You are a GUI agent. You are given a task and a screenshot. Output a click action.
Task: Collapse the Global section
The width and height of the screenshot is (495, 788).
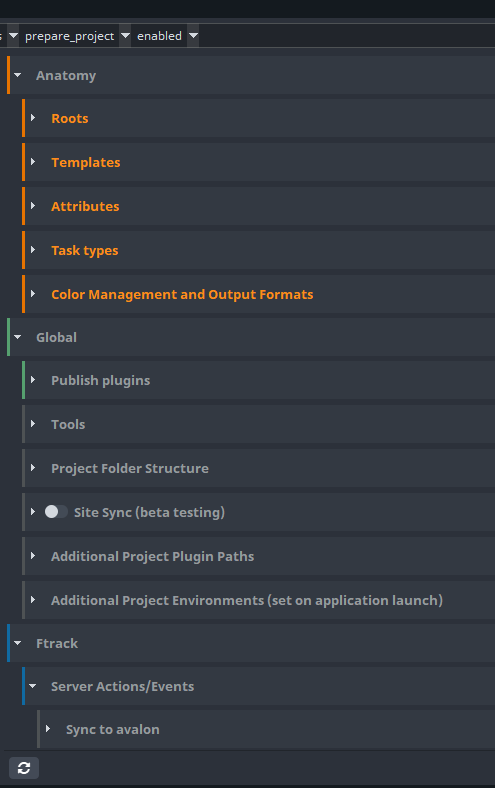(18, 337)
